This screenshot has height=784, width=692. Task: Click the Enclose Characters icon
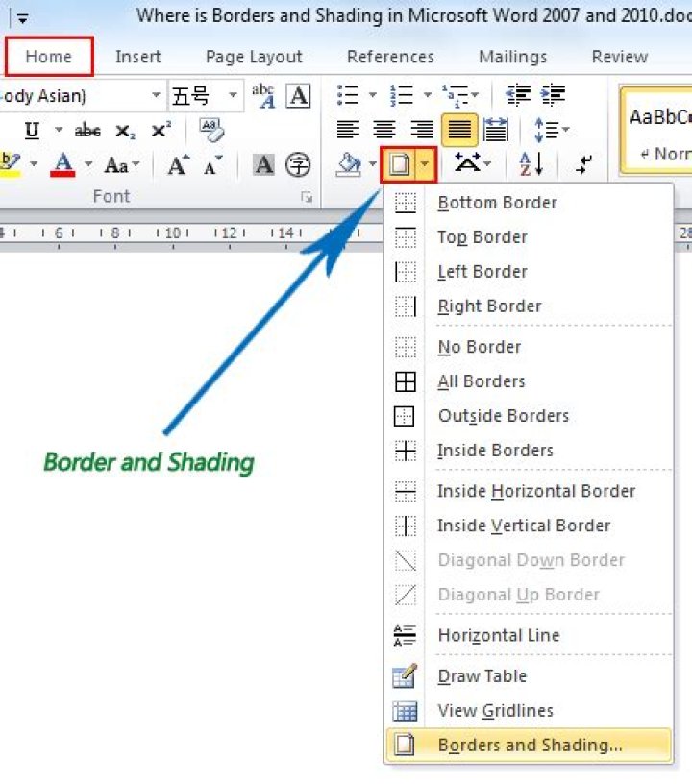tap(298, 164)
